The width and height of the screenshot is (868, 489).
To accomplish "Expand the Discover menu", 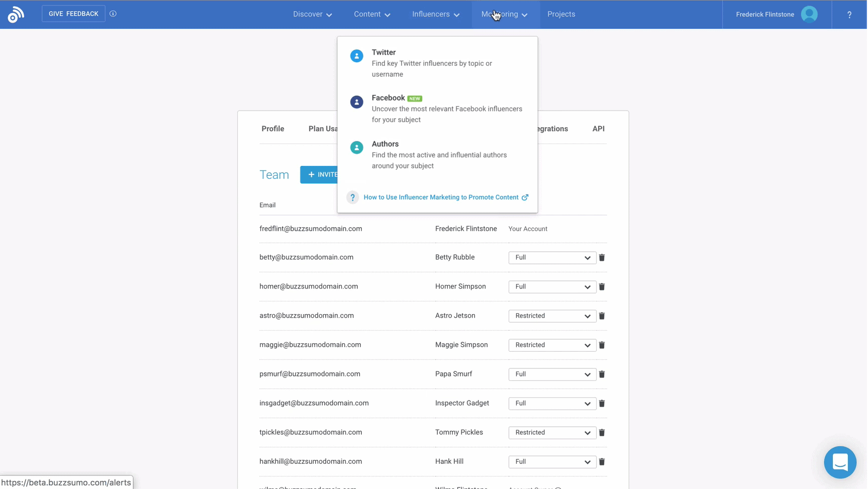I will (x=312, y=14).
